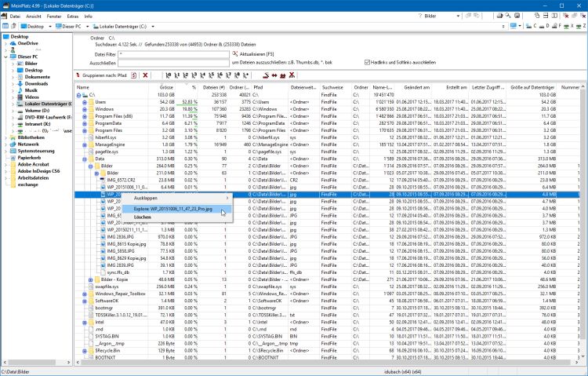Screen dimensions: 588x376
Task: Click the Gruppieren nach Pfad toolbar icon
Action: [x=78, y=75]
